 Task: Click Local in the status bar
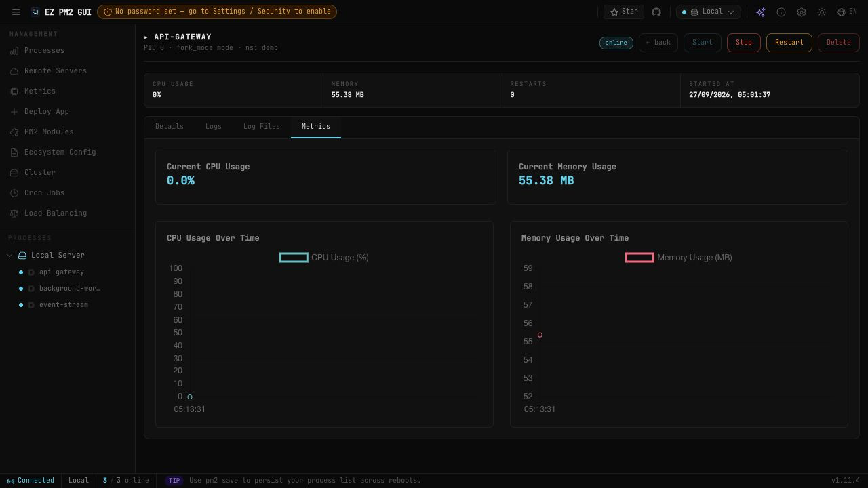[79, 481]
